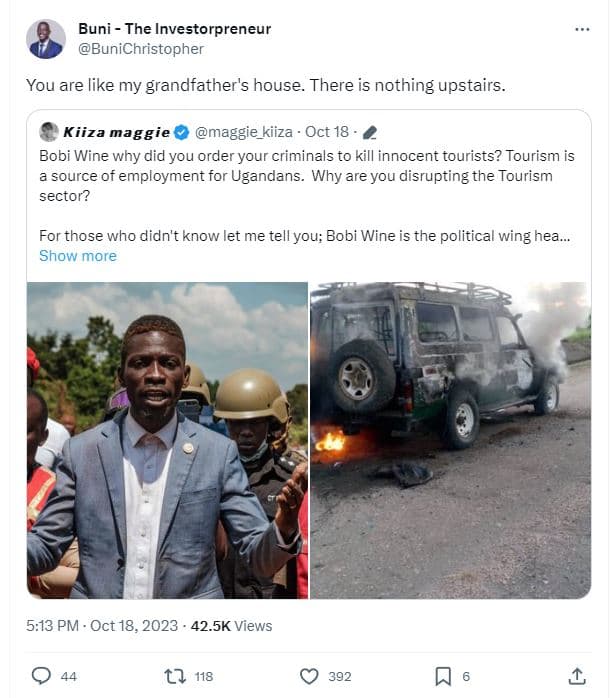
Task: Click Kiiza maggie's small avatar
Action: tap(49, 132)
